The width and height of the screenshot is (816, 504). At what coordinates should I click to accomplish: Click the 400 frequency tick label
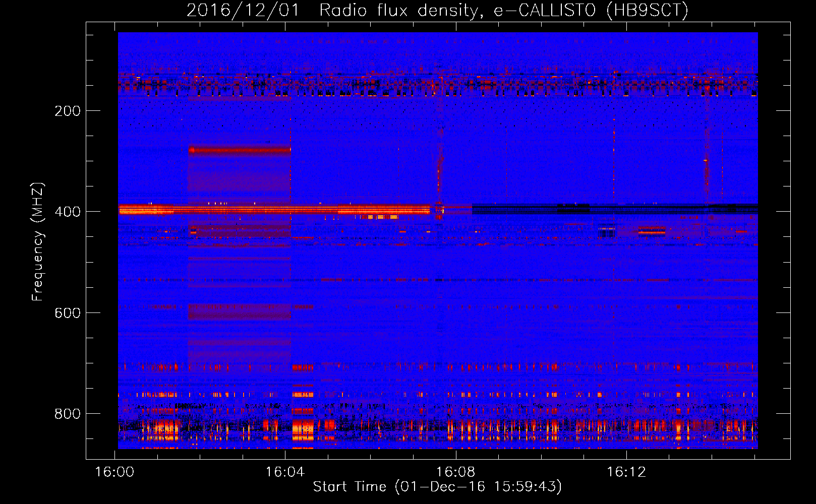click(68, 212)
